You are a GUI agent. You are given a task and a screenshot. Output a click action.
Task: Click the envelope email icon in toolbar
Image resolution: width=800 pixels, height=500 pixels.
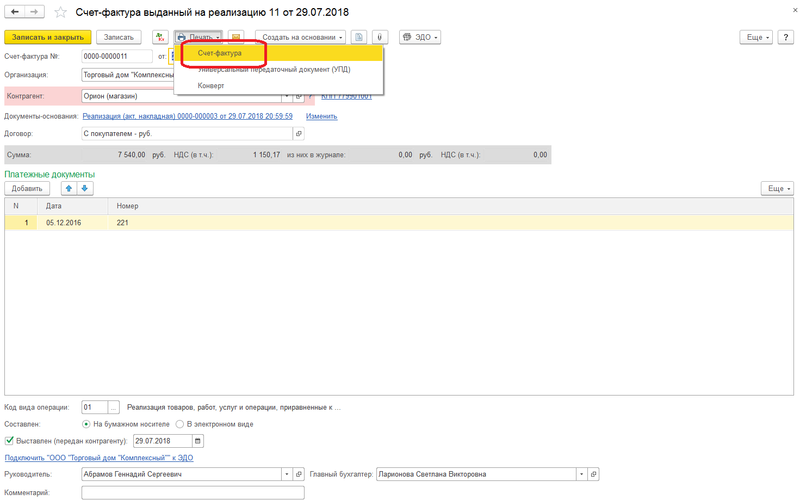click(x=236, y=37)
